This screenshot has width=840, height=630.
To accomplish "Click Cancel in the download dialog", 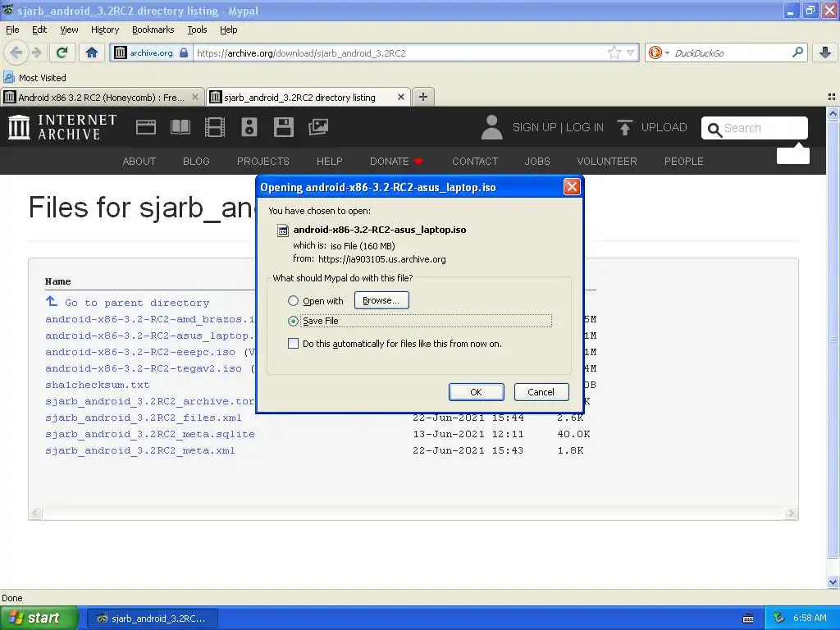I will pyautogui.click(x=541, y=392).
